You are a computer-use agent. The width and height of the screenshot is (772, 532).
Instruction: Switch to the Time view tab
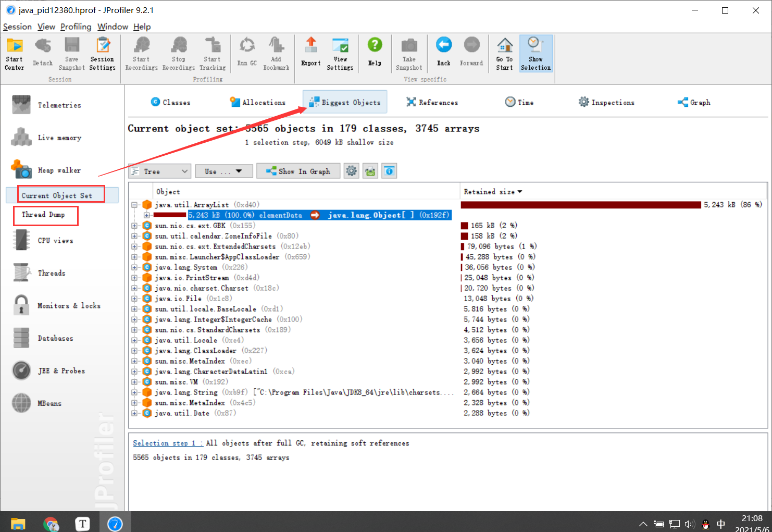(519, 102)
